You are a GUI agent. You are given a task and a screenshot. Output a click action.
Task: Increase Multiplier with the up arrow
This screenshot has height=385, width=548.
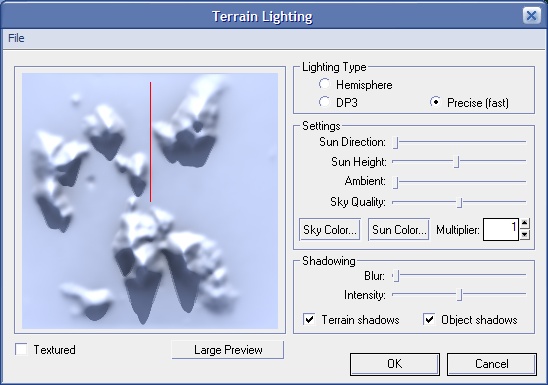(525, 223)
